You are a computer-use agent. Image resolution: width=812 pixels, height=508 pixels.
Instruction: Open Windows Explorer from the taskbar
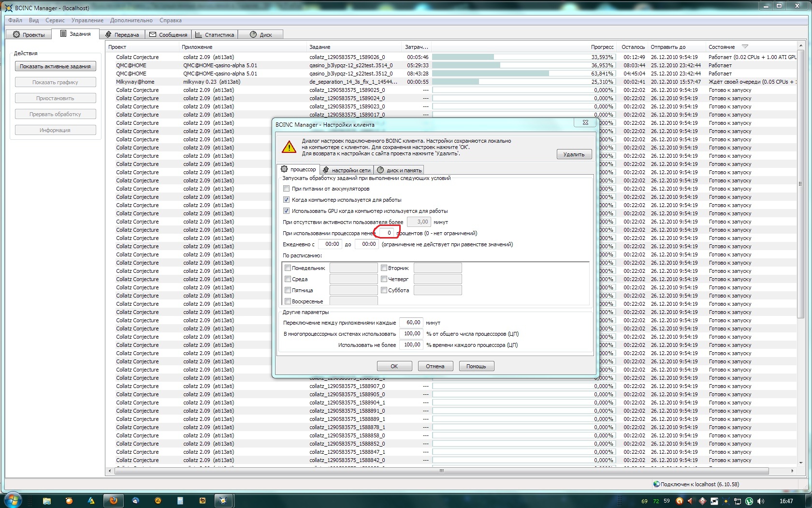pyautogui.click(x=46, y=501)
